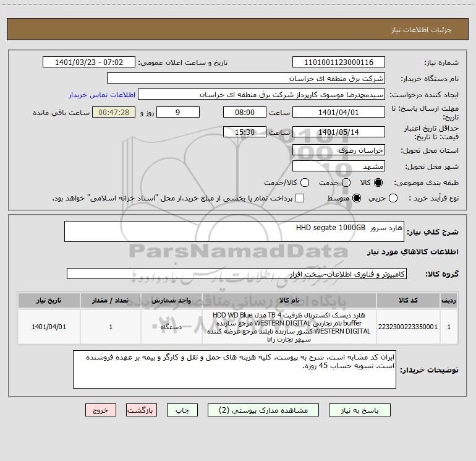
Task: Open مشاهده مدارک پیوستی (2) button
Action: click(x=263, y=410)
